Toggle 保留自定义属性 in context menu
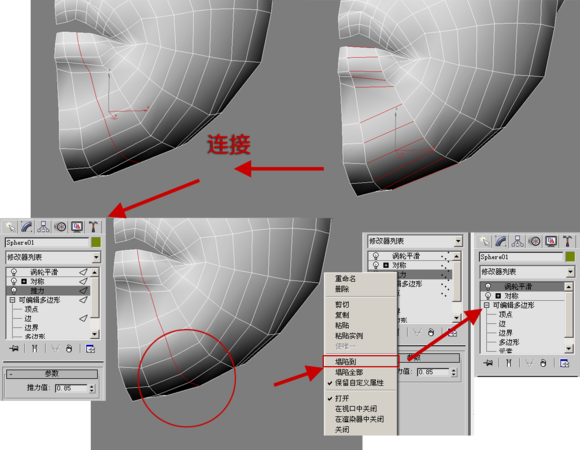580x450 pixels. pos(359,383)
